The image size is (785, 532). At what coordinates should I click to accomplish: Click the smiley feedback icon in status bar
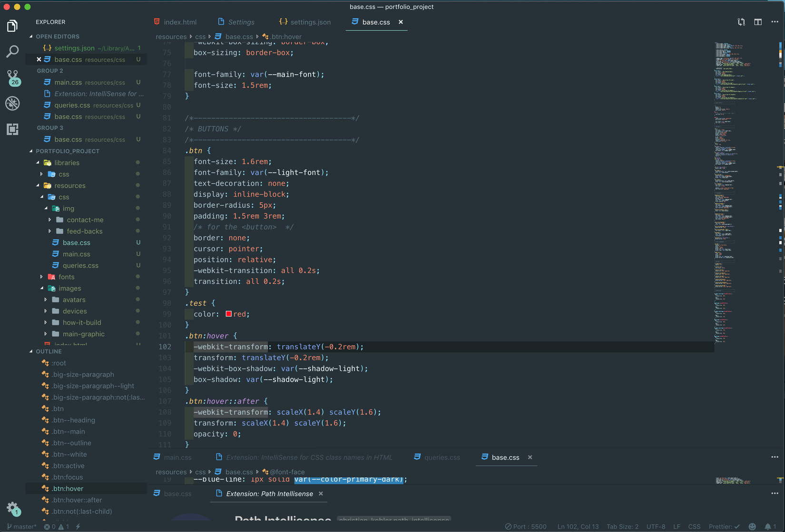coord(752,527)
